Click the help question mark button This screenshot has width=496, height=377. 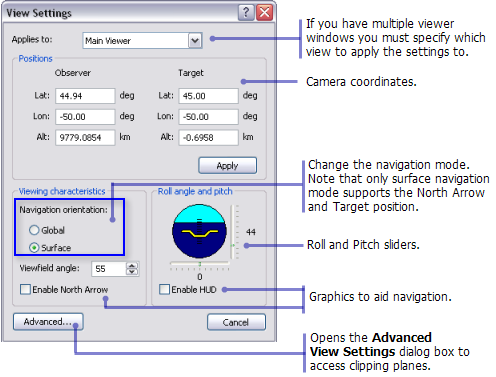[x=246, y=13]
